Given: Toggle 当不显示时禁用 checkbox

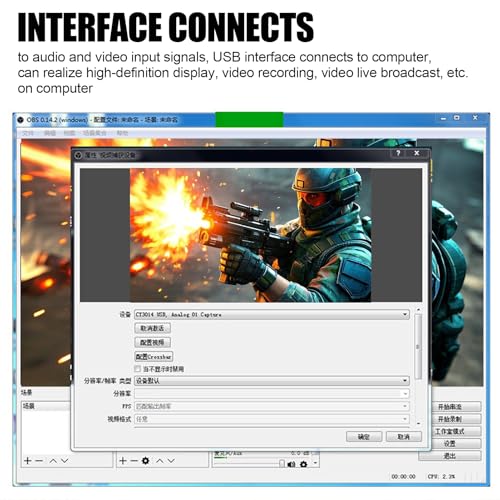Looking at the screenshot, I should pos(137,369).
